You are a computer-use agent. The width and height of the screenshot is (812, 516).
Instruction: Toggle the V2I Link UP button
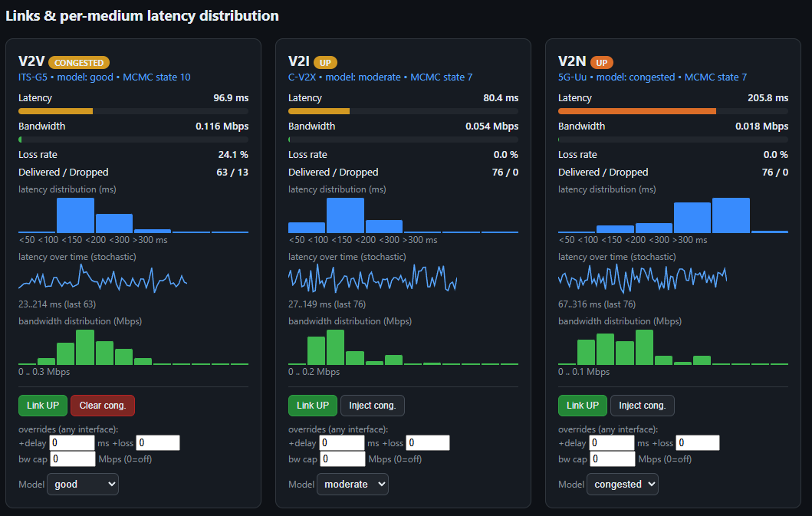(x=313, y=406)
